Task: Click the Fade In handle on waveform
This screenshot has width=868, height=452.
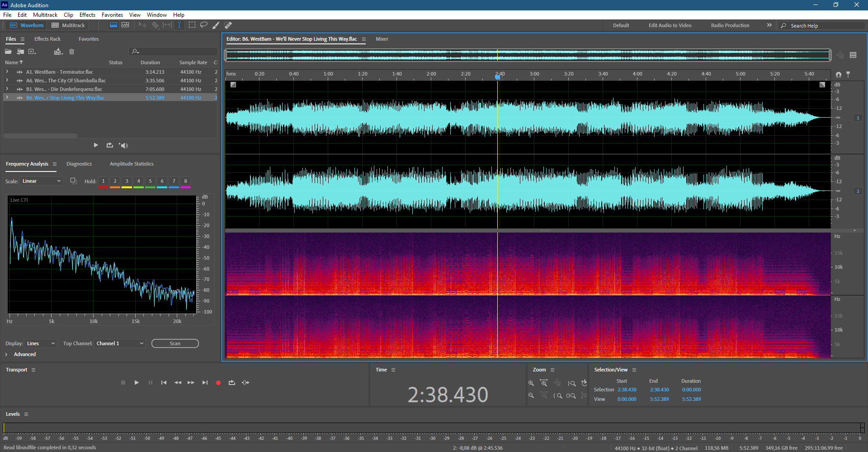Action: [x=233, y=85]
